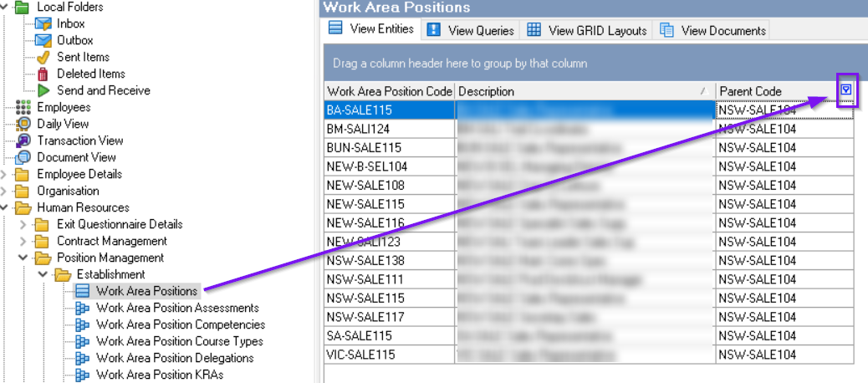Select the Sent Items icon
Image resolution: width=868 pixels, height=383 pixels.
tap(43, 57)
